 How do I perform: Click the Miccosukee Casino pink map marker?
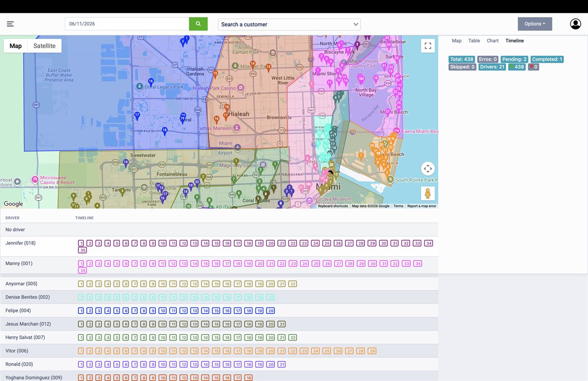pos(35,179)
